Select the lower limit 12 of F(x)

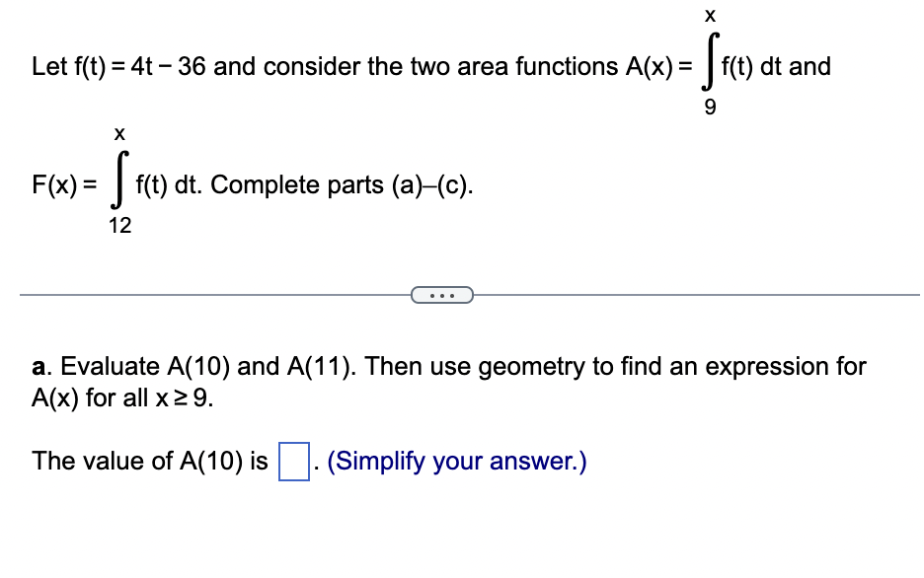[120, 225]
